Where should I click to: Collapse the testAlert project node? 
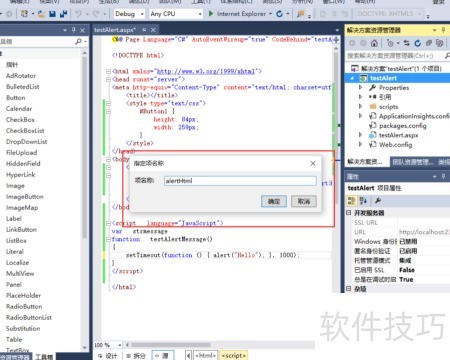352,78
